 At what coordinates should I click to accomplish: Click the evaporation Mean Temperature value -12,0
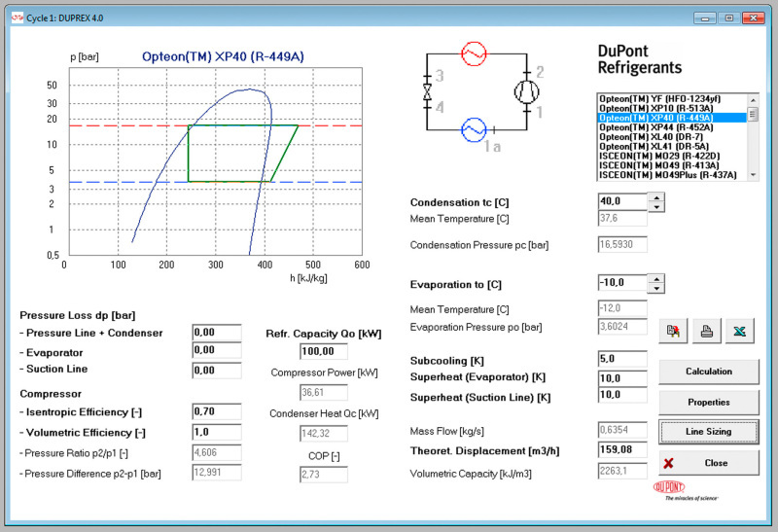622,308
